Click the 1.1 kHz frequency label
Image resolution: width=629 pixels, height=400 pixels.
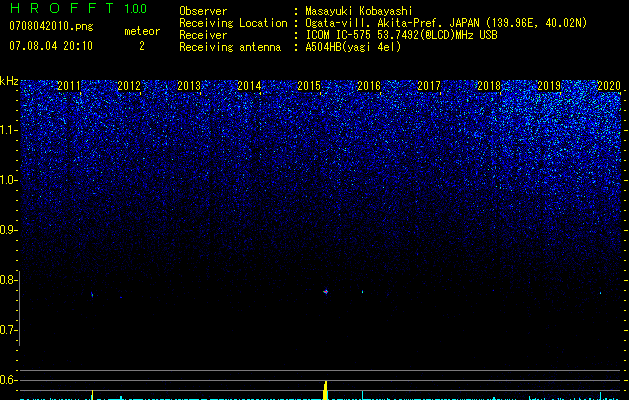point(9,130)
